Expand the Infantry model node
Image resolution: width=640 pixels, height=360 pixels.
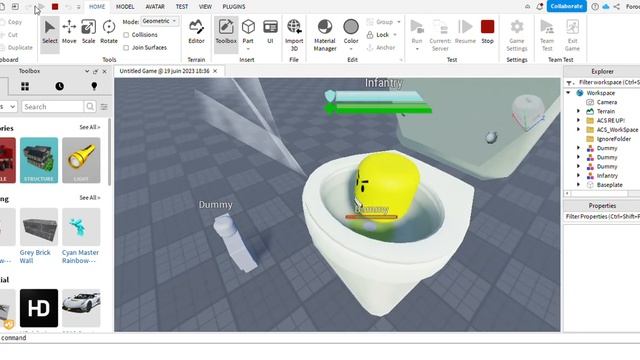click(578, 176)
